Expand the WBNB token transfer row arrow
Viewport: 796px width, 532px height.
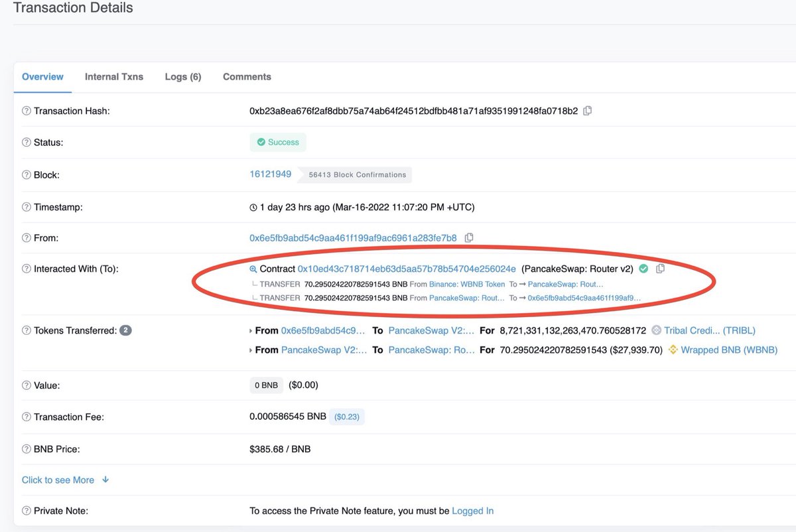pyautogui.click(x=251, y=350)
